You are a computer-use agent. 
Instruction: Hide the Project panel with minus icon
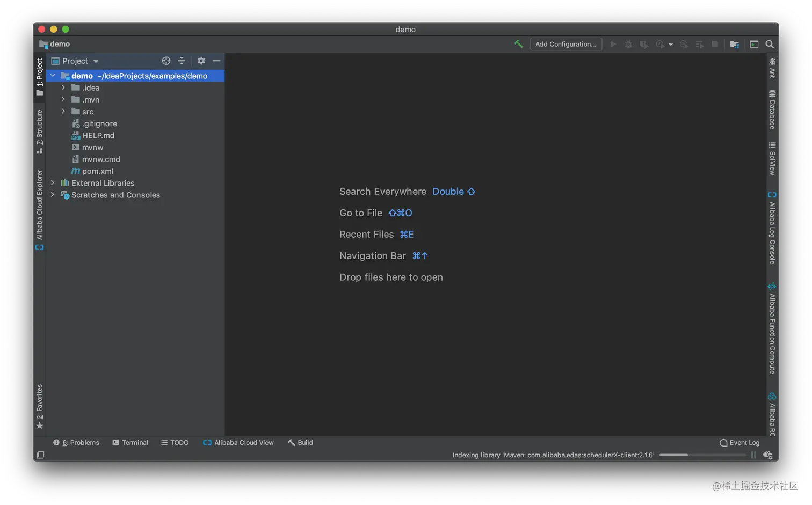217,61
